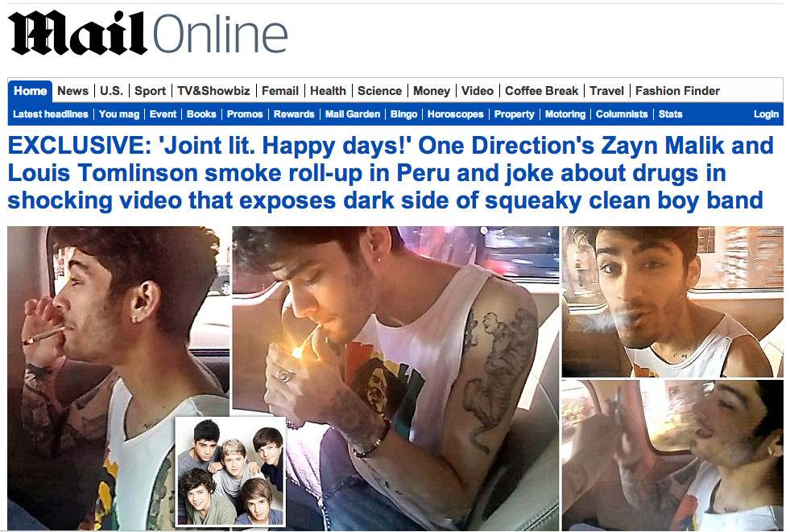Open the large center photo of lighting up
This screenshot has height=532, width=790.
pyautogui.click(x=395, y=377)
